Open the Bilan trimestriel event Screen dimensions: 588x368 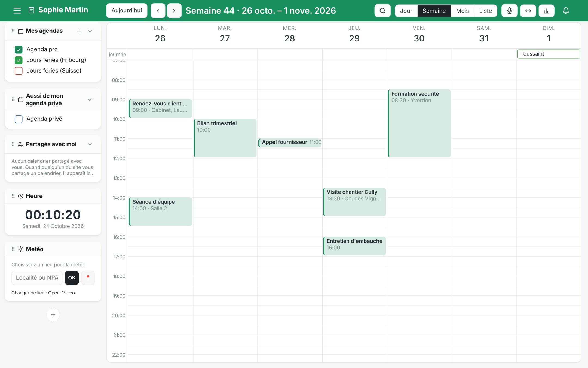pyautogui.click(x=225, y=138)
